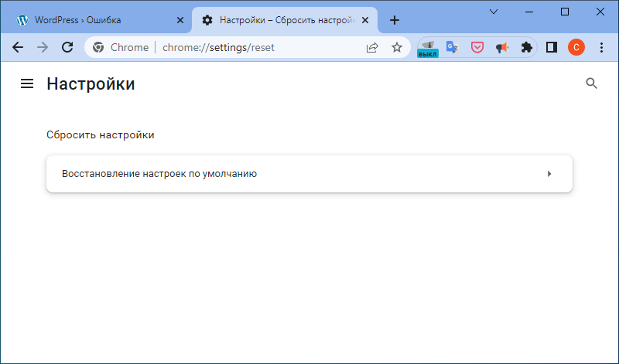The height and width of the screenshot is (364, 619).
Task: Toggle the browser side panel
Action: point(552,47)
